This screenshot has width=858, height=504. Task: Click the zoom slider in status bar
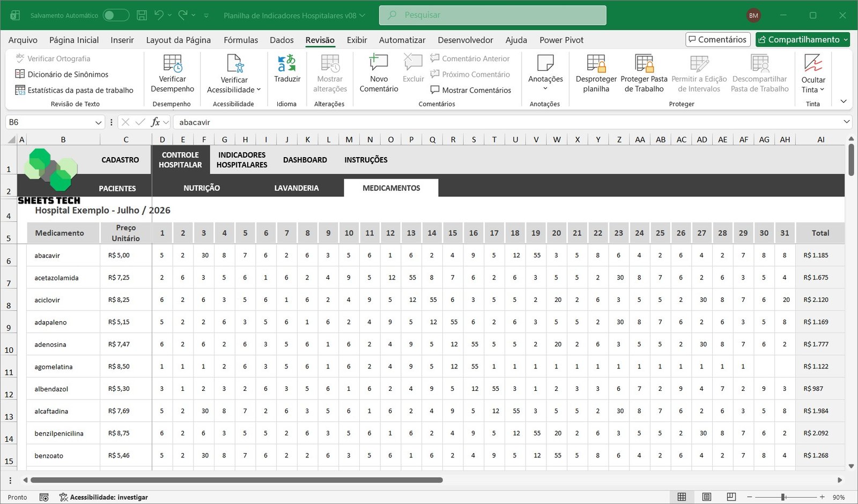tap(783, 497)
